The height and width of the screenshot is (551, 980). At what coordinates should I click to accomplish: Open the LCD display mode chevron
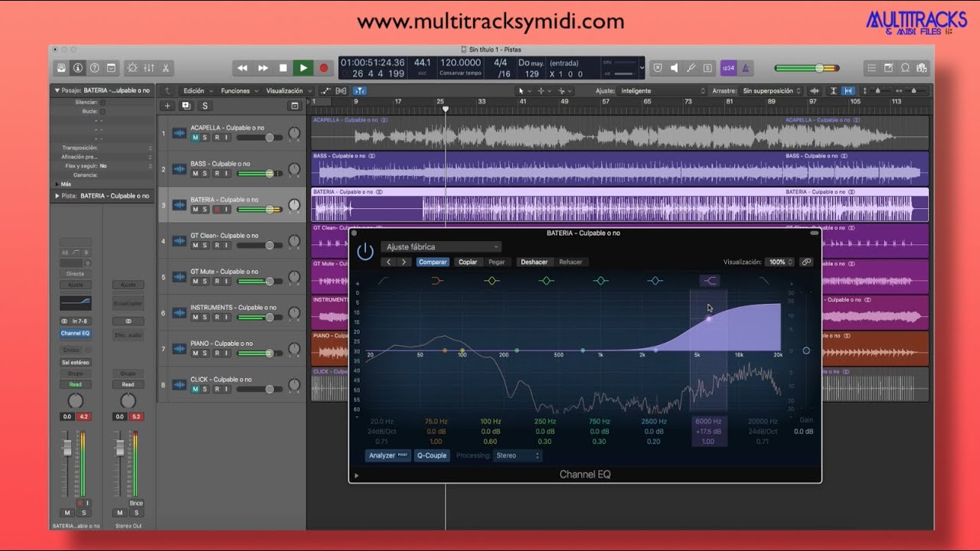641,68
